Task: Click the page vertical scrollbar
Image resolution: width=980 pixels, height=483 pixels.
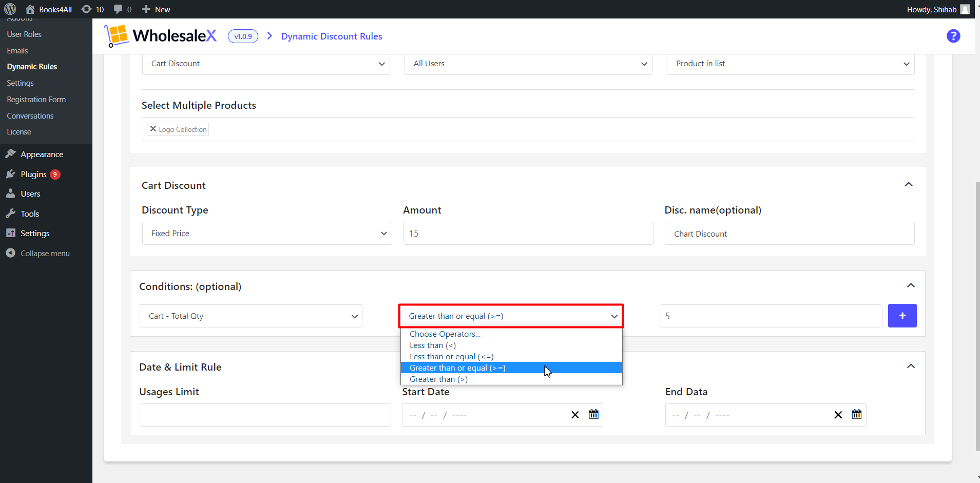Action: (x=977, y=316)
